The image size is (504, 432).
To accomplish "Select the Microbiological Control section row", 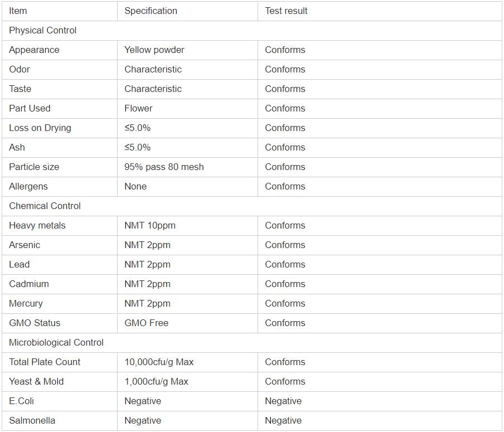I will [56, 343].
